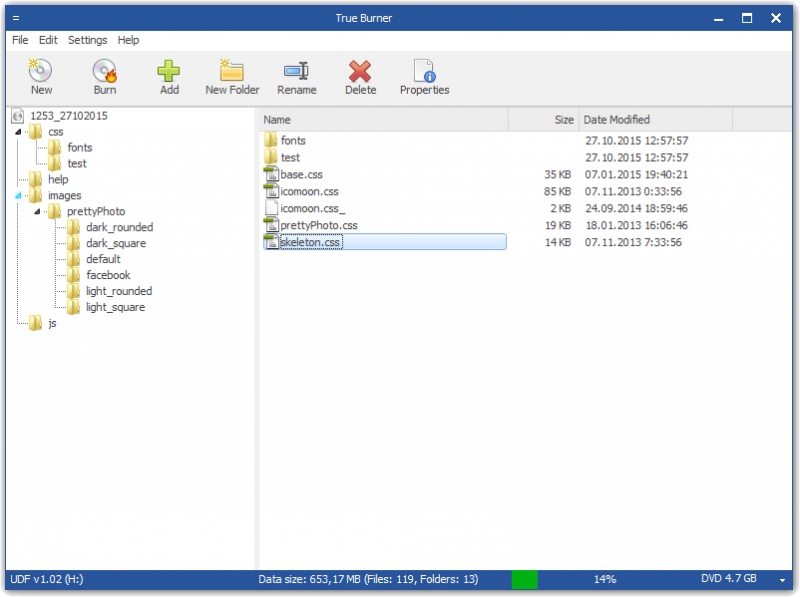
Task: Collapse the prettyPhoto tree node
Action: [x=37, y=212]
